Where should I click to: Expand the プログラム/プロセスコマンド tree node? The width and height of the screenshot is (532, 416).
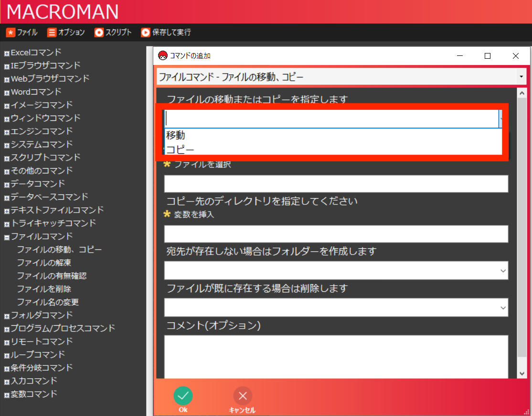pos(6,330)
